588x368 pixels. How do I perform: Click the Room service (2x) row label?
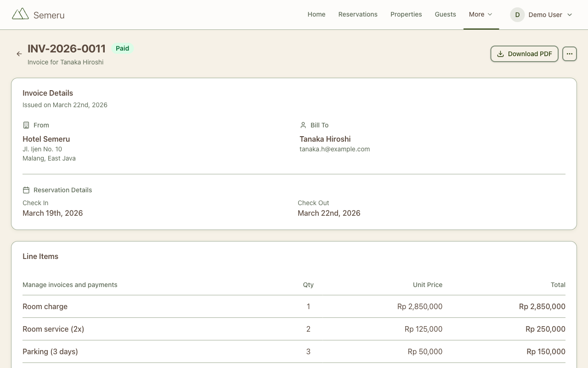(53, 329)
